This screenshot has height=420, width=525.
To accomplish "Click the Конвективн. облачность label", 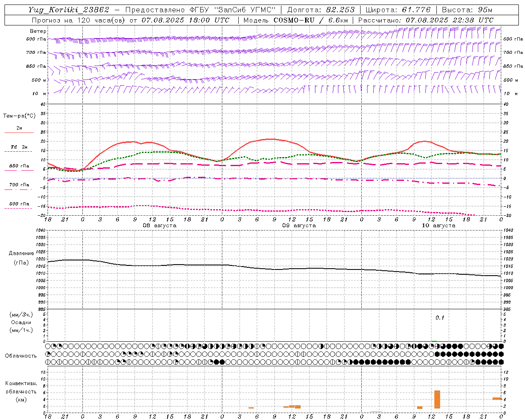I will point(21,388).
